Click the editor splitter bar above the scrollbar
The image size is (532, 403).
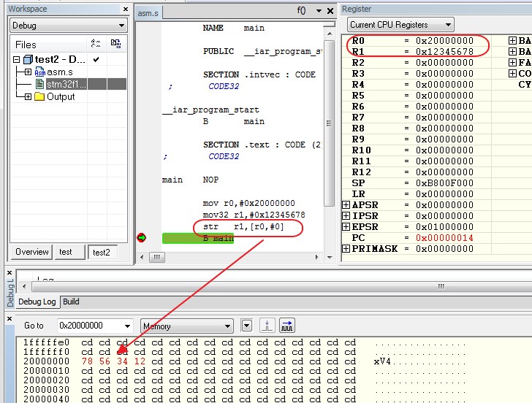pos(329,24)
